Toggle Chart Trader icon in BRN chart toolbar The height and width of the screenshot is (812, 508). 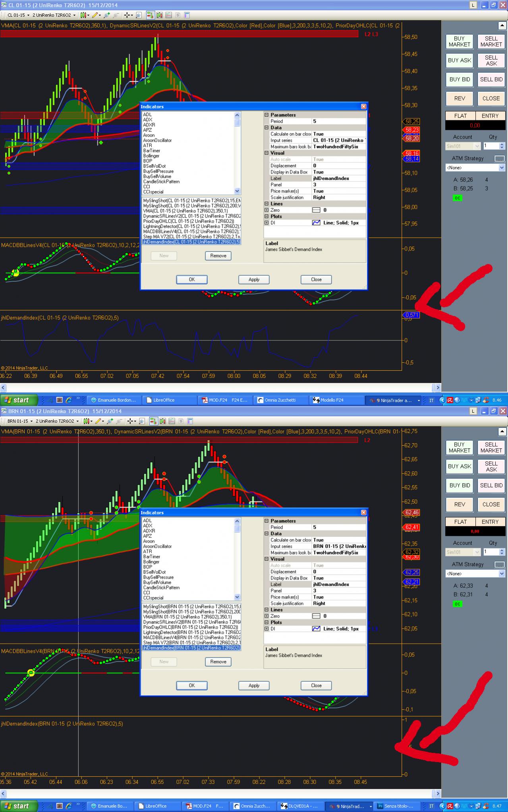coord(153,421)
